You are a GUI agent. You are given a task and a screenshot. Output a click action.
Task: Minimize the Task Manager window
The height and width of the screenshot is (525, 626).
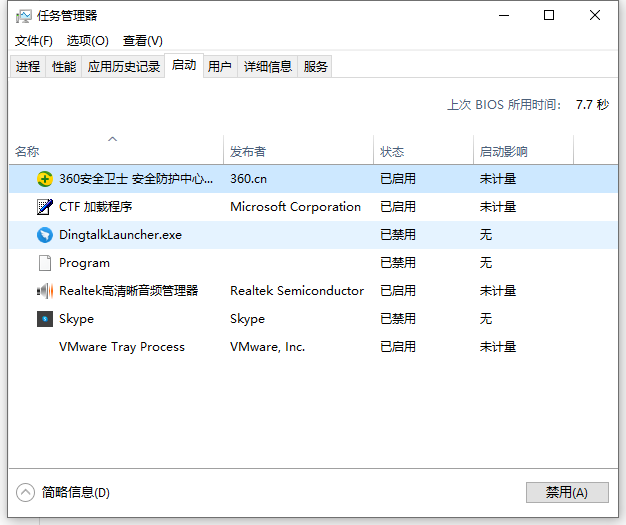coord(504,16)
